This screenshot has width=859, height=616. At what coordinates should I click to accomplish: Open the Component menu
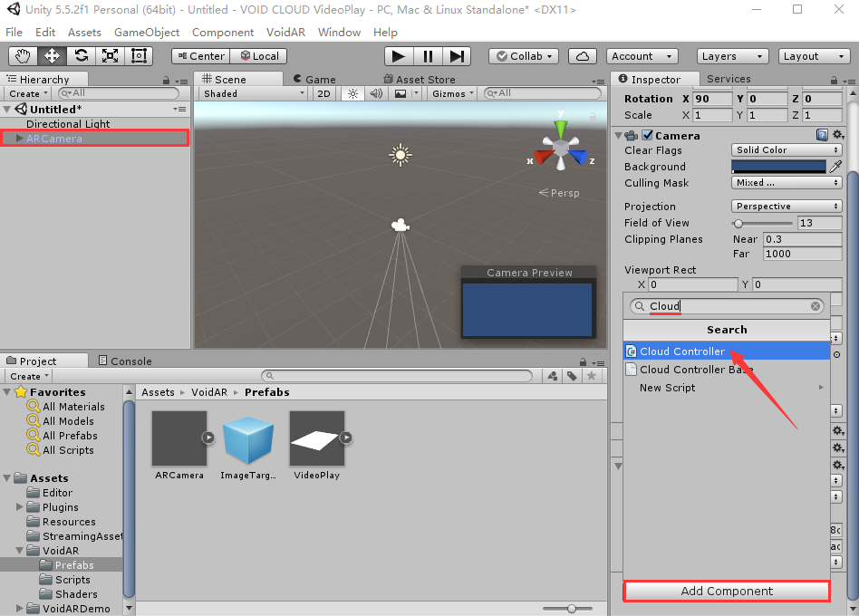222,33
